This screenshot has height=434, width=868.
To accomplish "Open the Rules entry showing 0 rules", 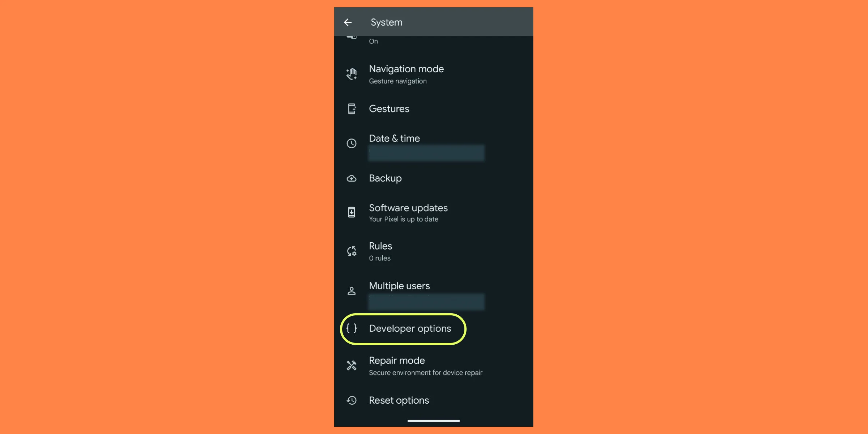I will click(380, 251).
